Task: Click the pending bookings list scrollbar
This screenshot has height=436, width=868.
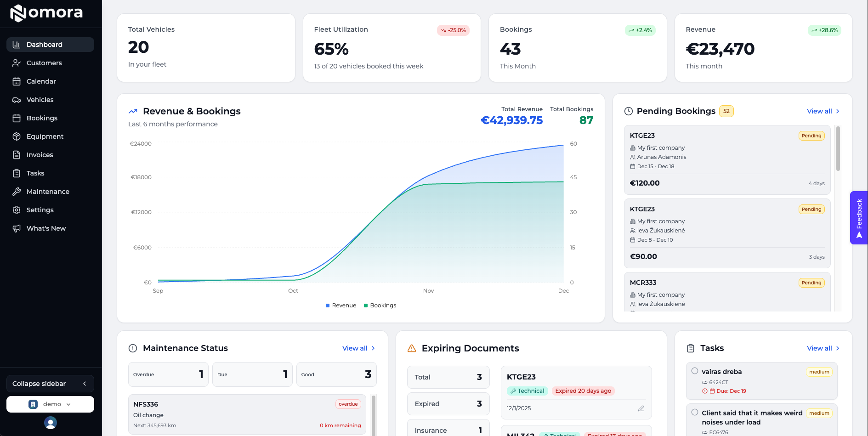Action: point(838,149)
